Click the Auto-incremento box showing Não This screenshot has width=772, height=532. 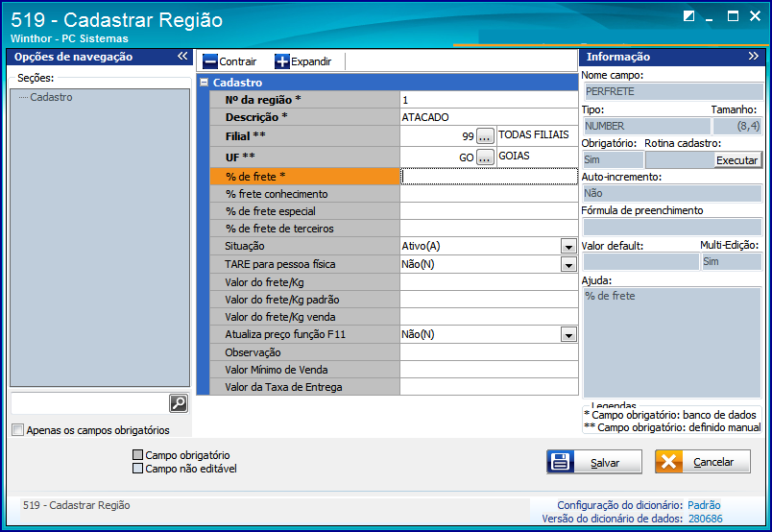672,193
